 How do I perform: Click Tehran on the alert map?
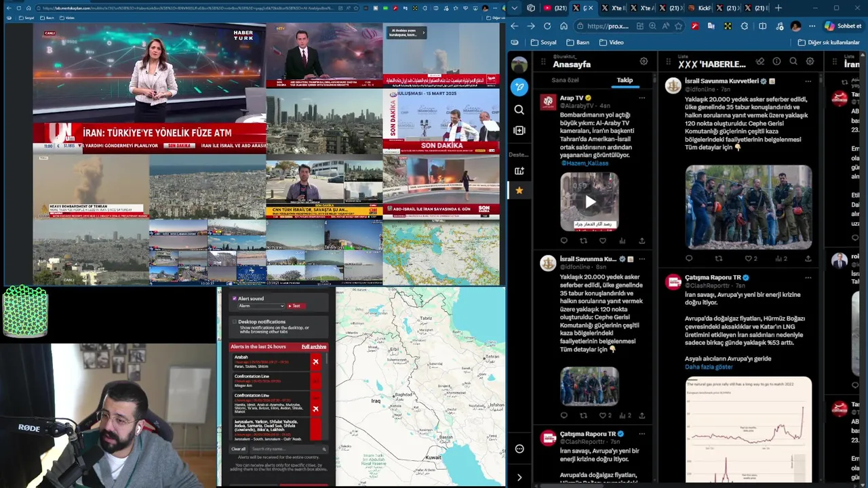pyautogui.click(x=492, y=356)
